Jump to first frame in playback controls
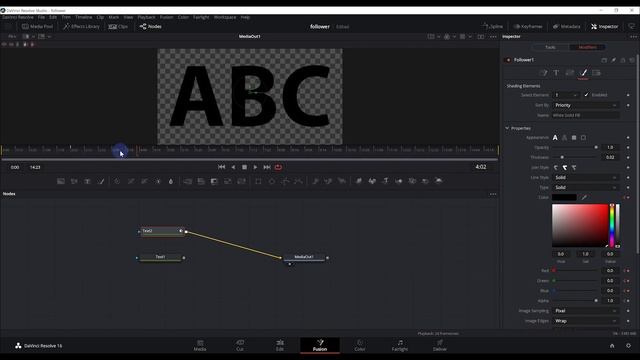 tap(221, 167)
